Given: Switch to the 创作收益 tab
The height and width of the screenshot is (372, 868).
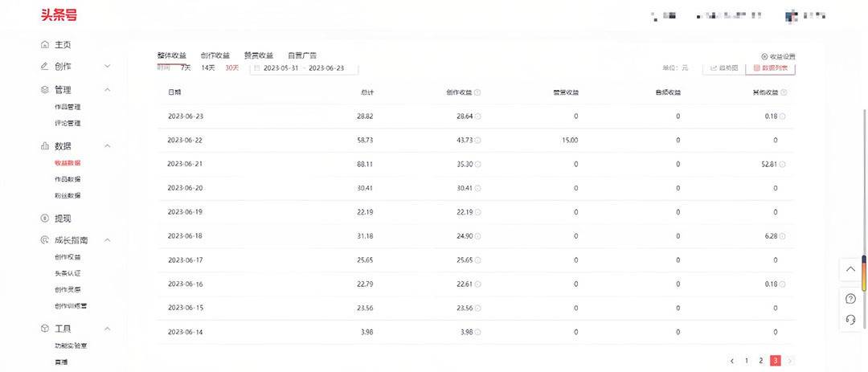Looking at the screenshot, I should [215, 55].
